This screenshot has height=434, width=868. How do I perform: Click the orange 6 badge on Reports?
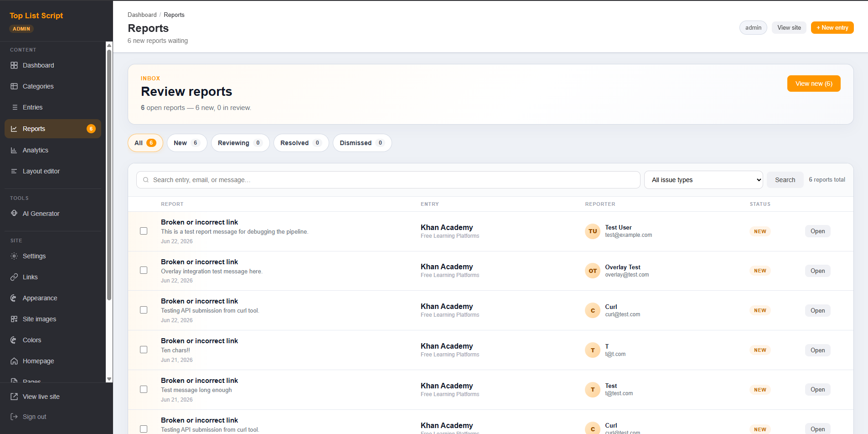[91, 129]
